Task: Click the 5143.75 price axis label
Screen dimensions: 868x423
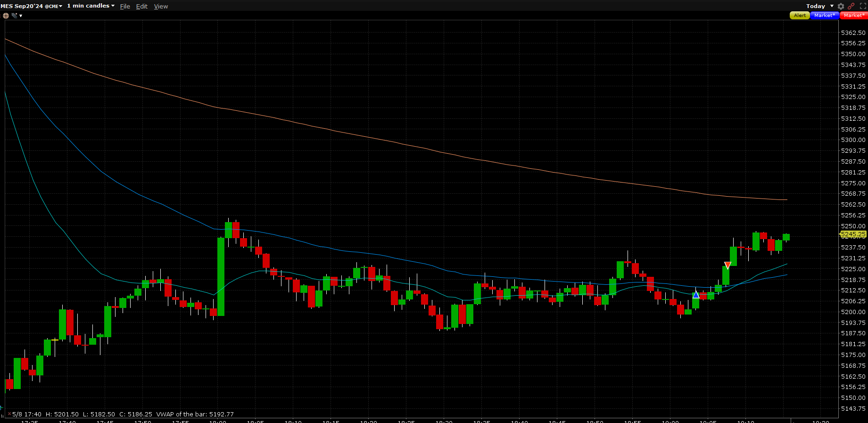Action: pos(853,408)
